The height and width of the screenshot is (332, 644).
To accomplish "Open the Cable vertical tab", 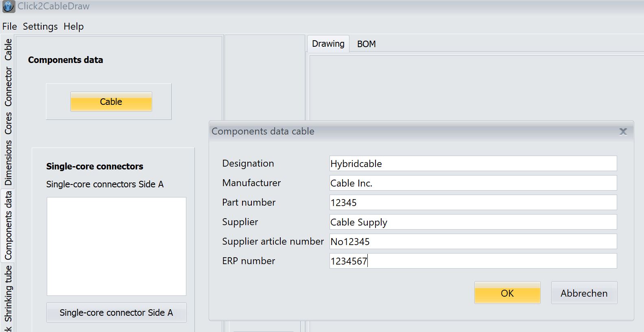I will [x=8, y=50].
